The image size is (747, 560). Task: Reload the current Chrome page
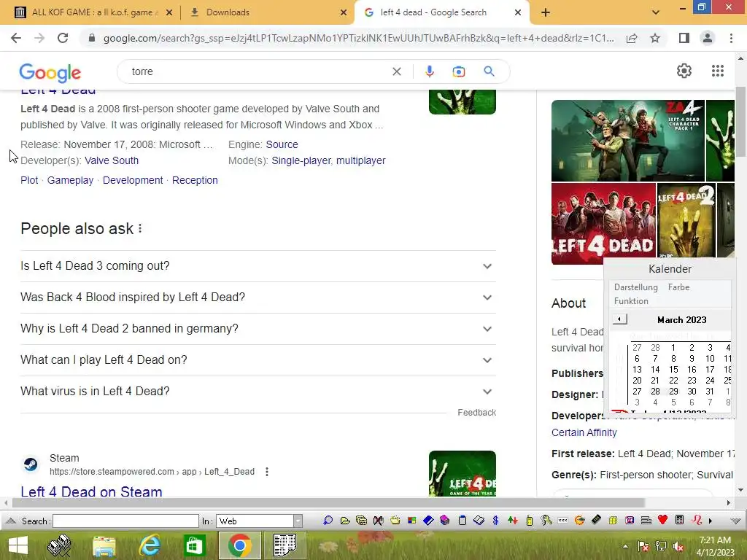[63, 38]
